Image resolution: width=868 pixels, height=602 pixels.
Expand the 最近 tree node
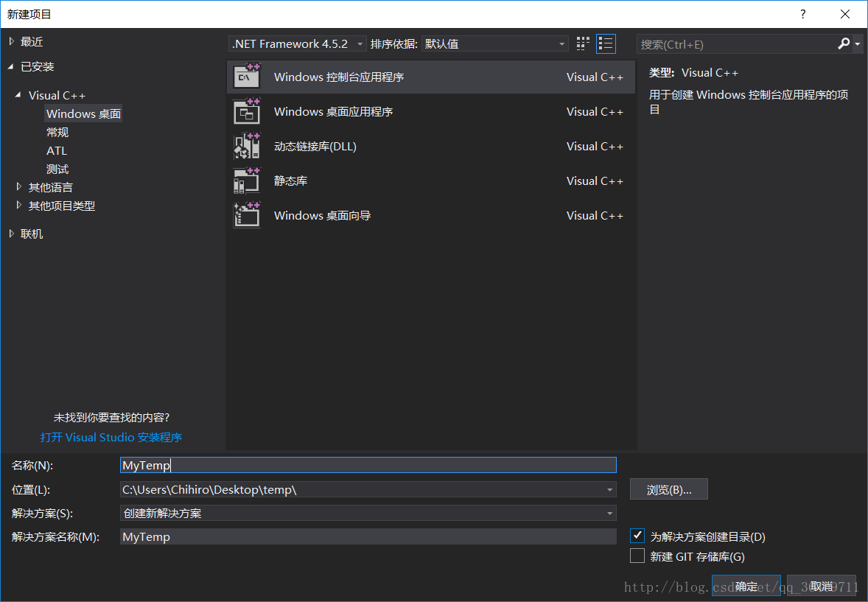click(12, 41)
